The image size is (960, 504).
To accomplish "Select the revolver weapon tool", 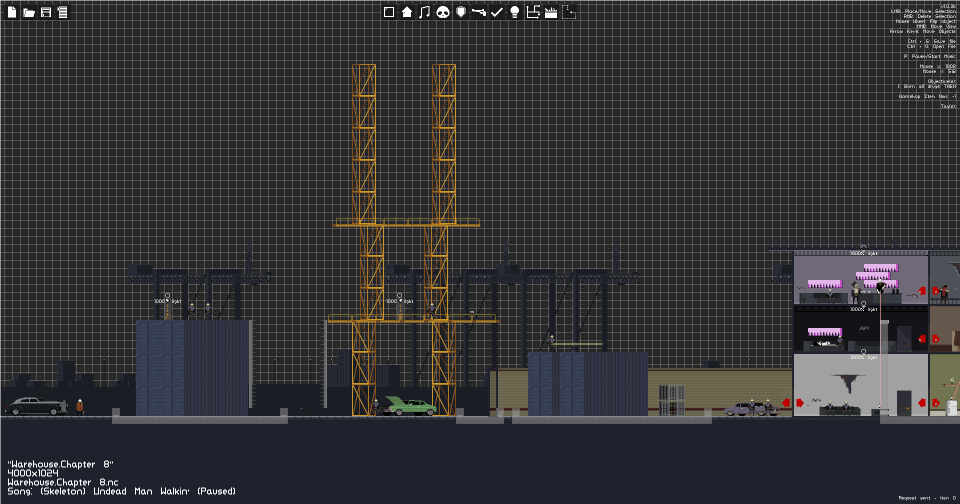I will tap(479, 12).
